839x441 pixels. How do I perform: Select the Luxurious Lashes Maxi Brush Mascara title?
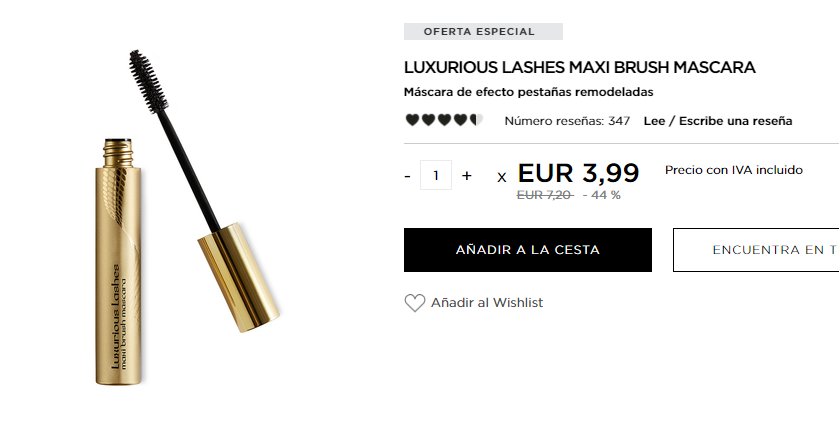[579, 67]
